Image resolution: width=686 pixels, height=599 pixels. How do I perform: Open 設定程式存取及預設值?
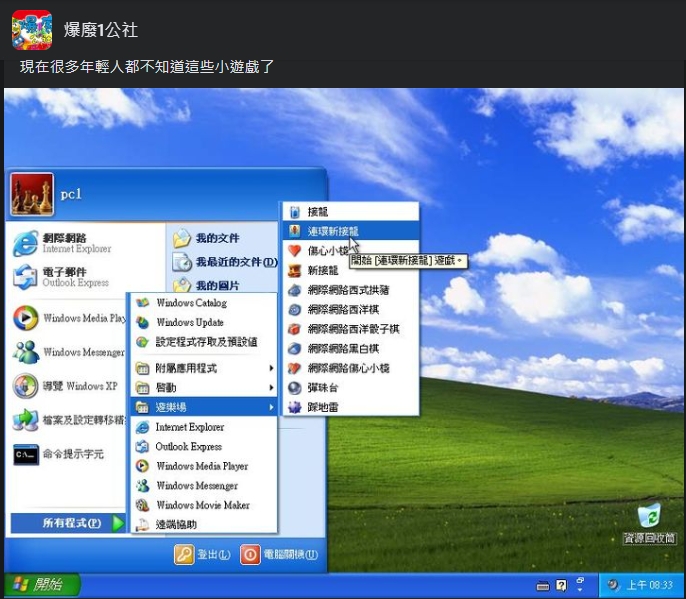click(204, 342)
